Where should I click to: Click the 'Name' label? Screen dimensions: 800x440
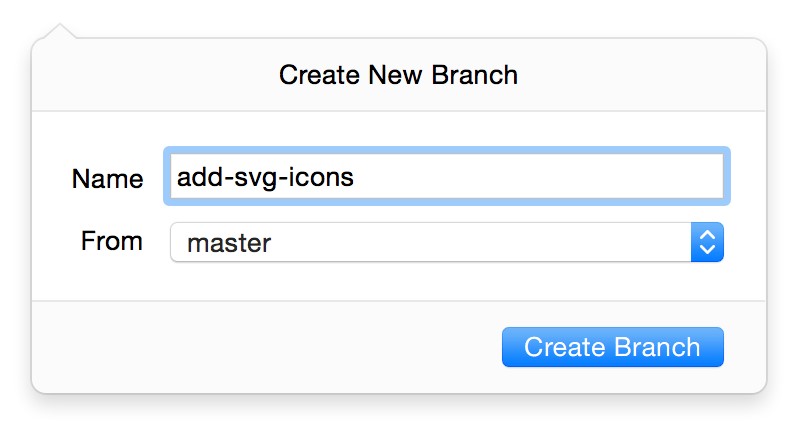point(107,179)
